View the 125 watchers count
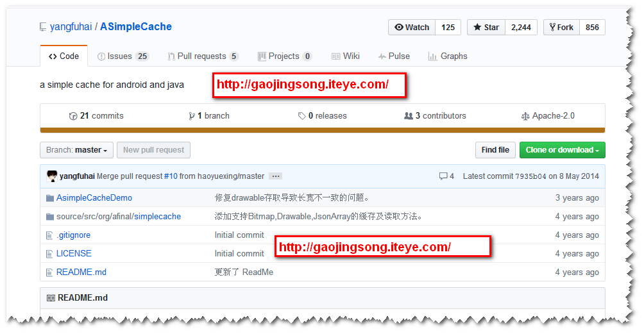The height and width of the screenshot is (334, 644). 448,28
